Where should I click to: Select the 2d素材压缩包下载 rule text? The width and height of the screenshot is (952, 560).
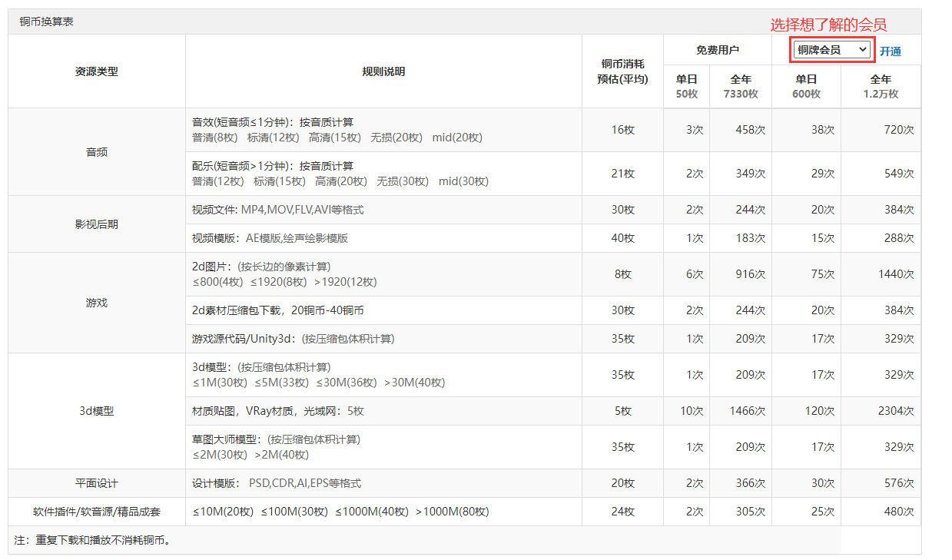278,310
